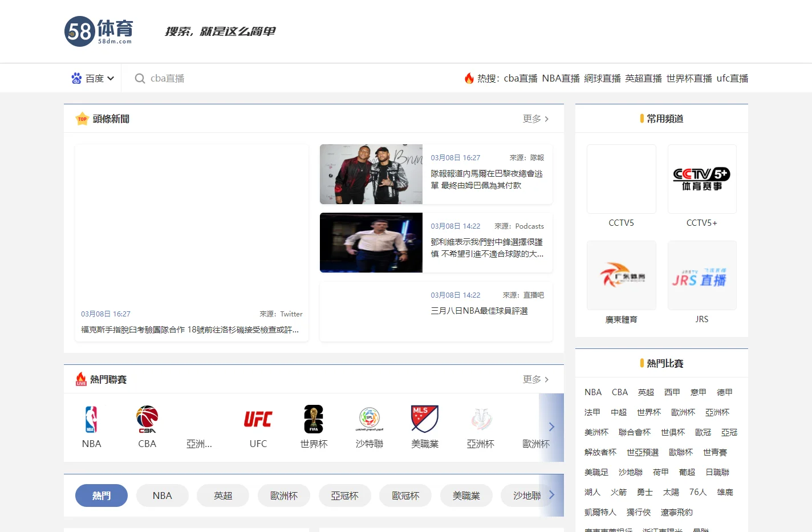Open the 世亞預選 match link

(x=643, y=452)
